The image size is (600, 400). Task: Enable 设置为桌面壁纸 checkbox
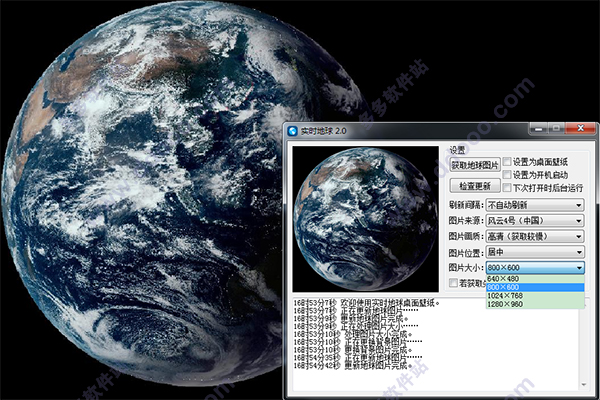coord(507,162)
